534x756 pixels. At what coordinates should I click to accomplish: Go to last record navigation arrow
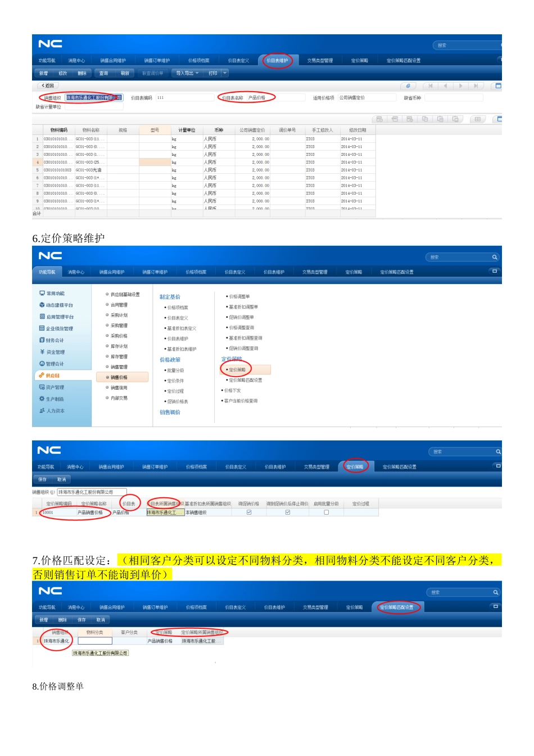(476, 86)
